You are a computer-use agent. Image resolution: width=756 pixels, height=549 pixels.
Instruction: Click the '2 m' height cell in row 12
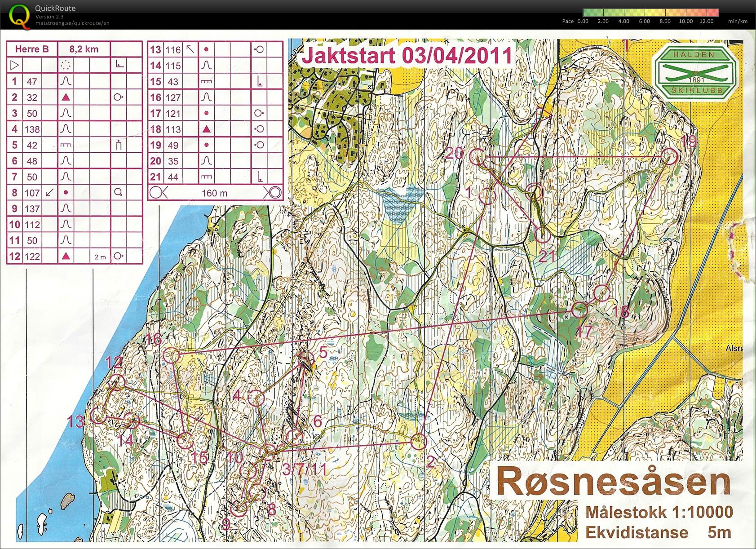coord(100,257)
